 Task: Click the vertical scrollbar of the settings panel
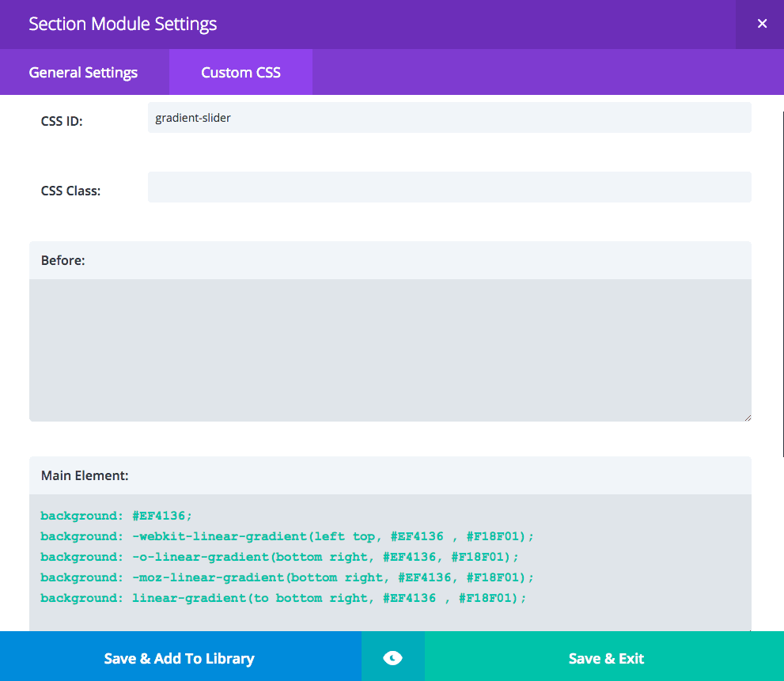coord(782,237)
